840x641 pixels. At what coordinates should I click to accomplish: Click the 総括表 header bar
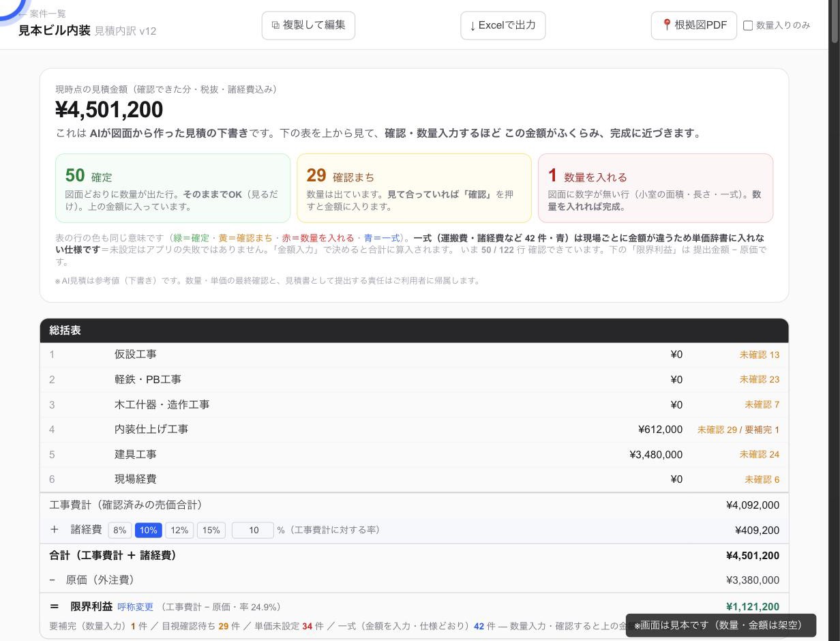(x=414, y=330)
